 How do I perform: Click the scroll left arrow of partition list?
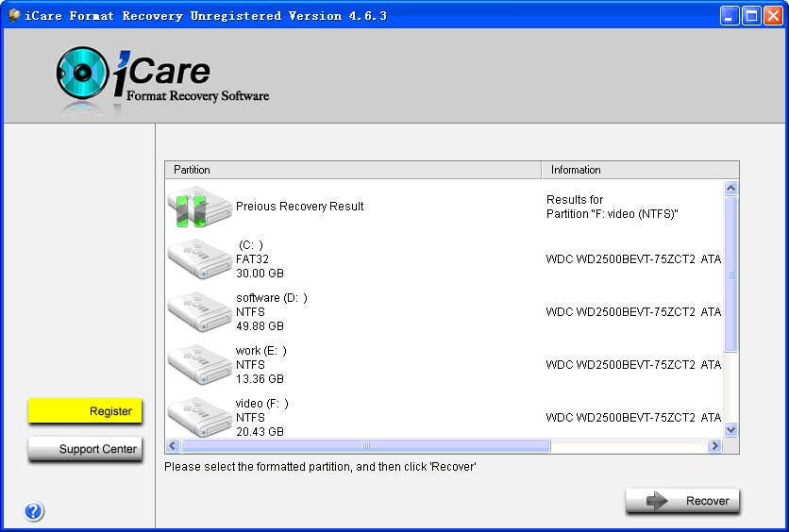[173, 445]
